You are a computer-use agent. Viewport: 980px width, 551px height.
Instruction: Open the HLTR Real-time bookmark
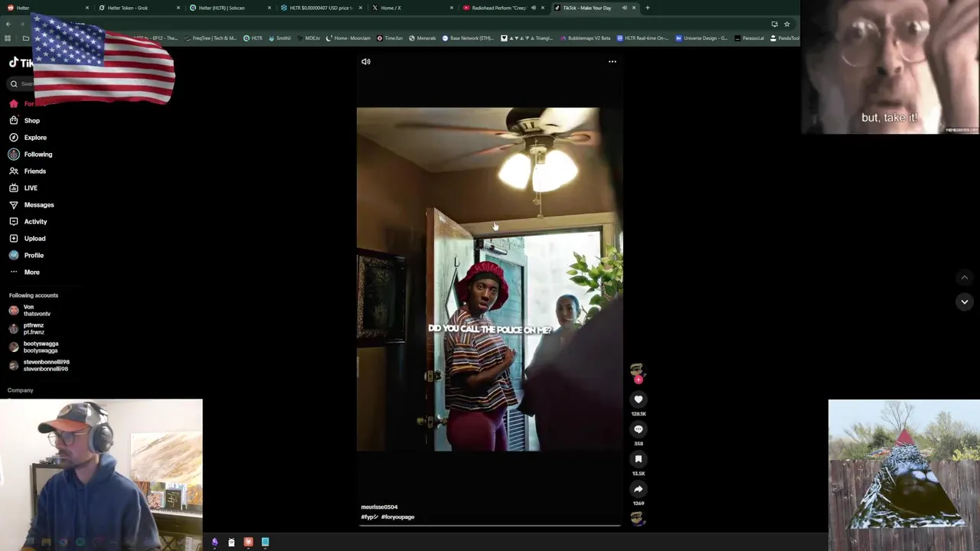(642, 38)
